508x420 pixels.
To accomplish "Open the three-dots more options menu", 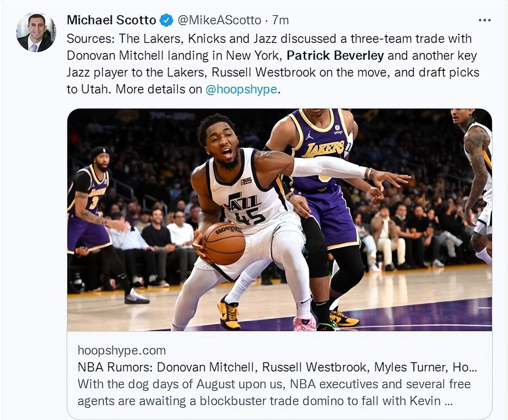I will (x=484, y=20).
